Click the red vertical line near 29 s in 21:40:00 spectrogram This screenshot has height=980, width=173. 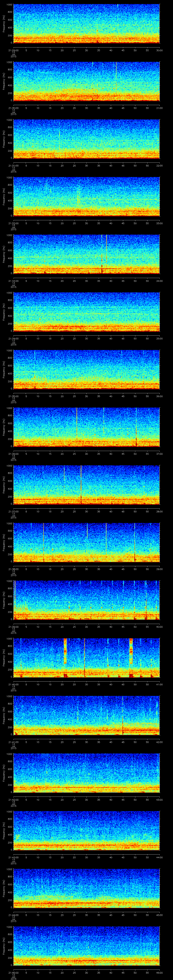[84, 658]
